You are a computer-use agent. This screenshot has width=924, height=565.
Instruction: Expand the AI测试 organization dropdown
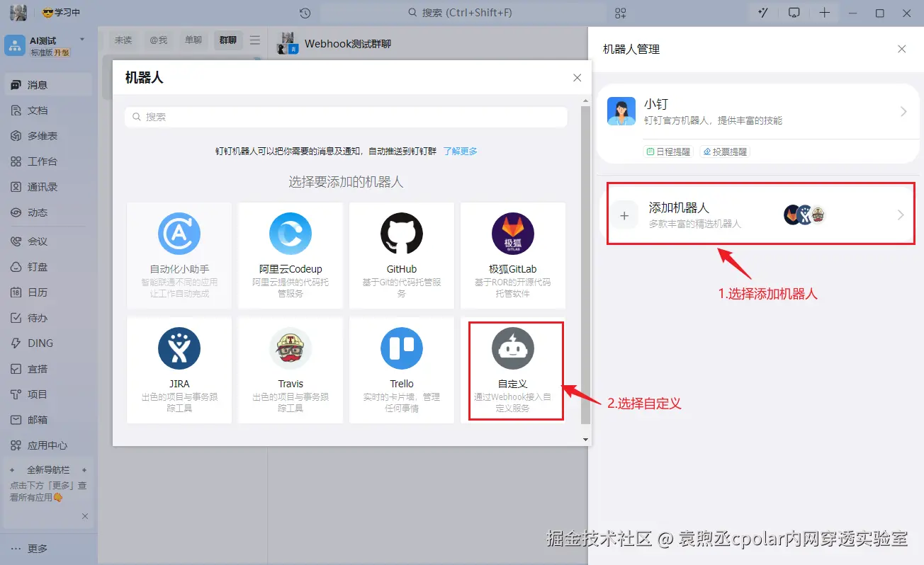(x=82, y=39)
